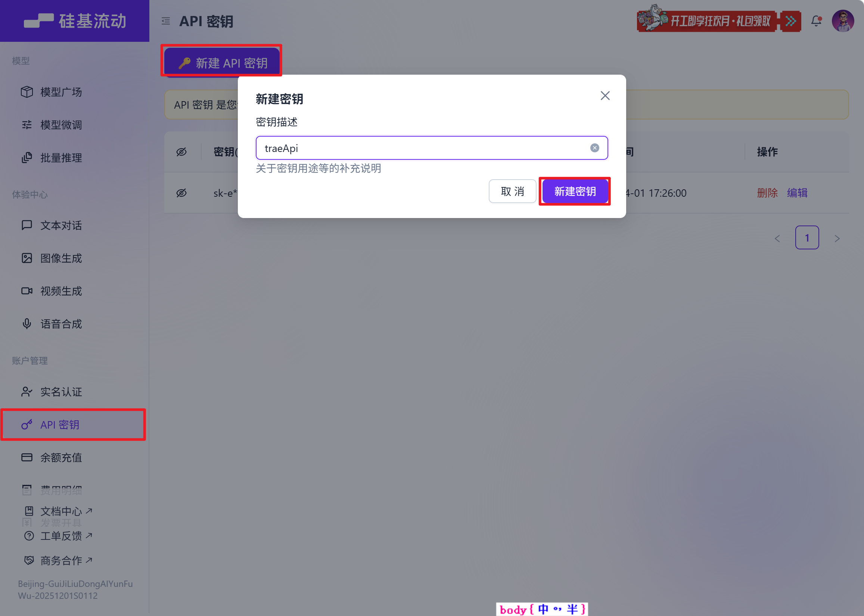864x616 pixels.
Task: Open 商务合作 external link
Action: 58,560
